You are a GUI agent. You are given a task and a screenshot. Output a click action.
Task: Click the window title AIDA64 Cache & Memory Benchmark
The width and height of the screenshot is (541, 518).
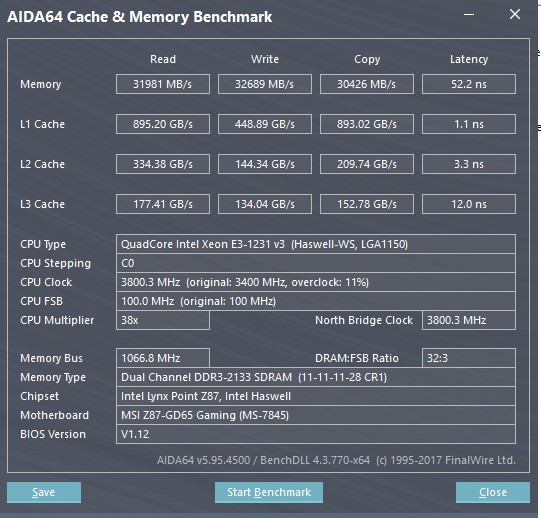tap(140, 17)
